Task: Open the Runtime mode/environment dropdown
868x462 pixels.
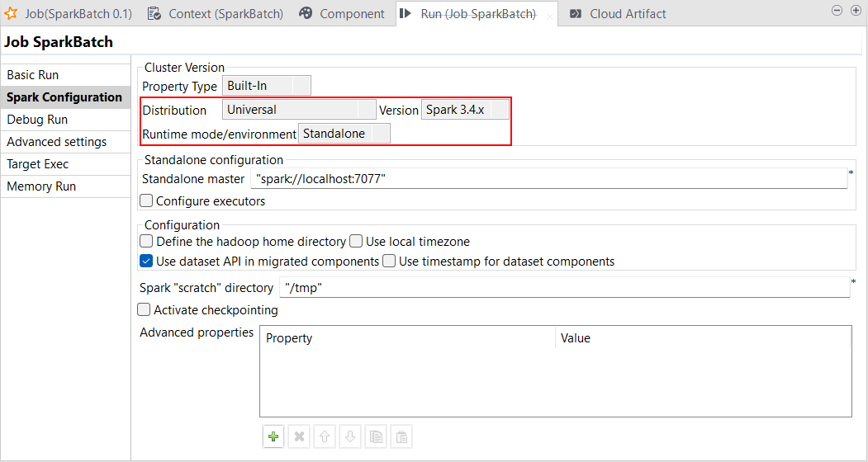Action: coord(344,134)
